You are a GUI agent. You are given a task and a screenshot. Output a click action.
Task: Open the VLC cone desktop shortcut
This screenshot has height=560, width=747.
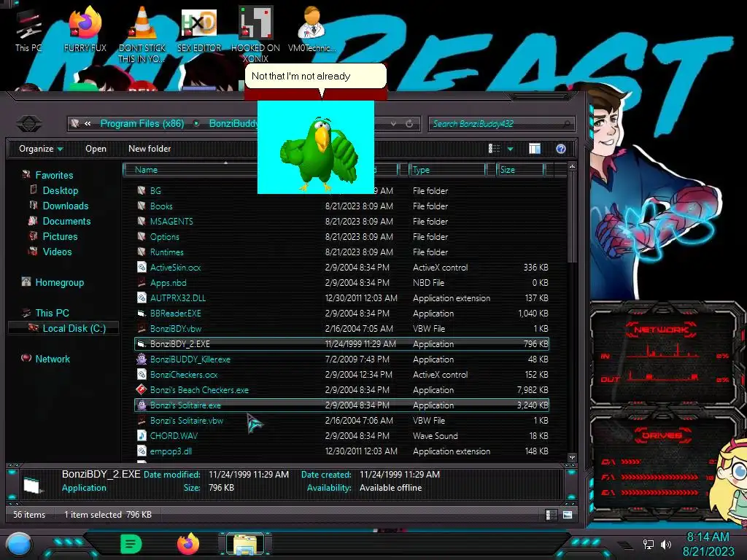point(142,34)
